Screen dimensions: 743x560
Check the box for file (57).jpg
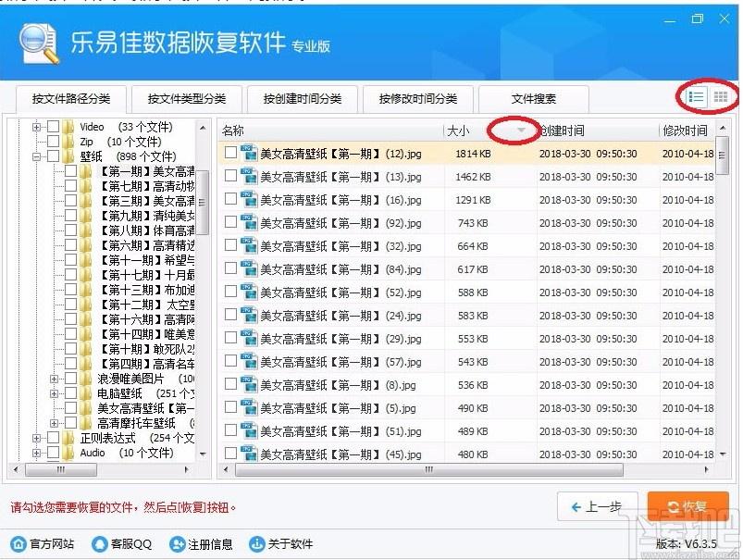point(230,361)
